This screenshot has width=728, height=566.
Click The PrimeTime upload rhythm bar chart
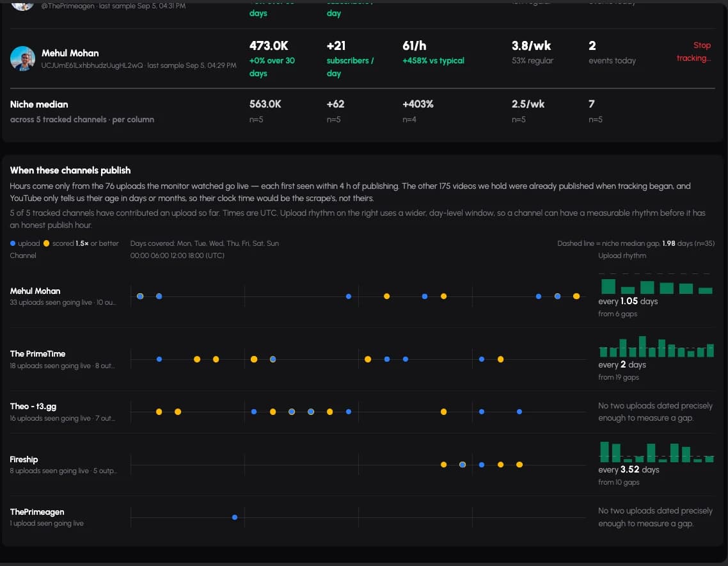[656, 346]
